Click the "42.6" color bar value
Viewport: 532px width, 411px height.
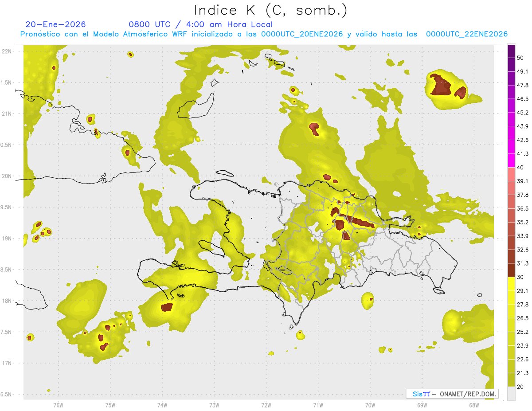(x=523, y=140)
